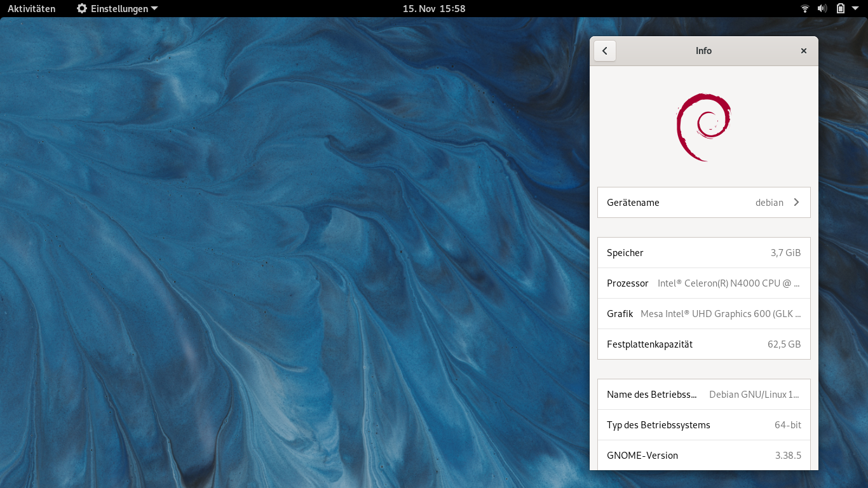Click the Gerätename label
This screenshot has height=488, width=868.
[x=633, y=203]
